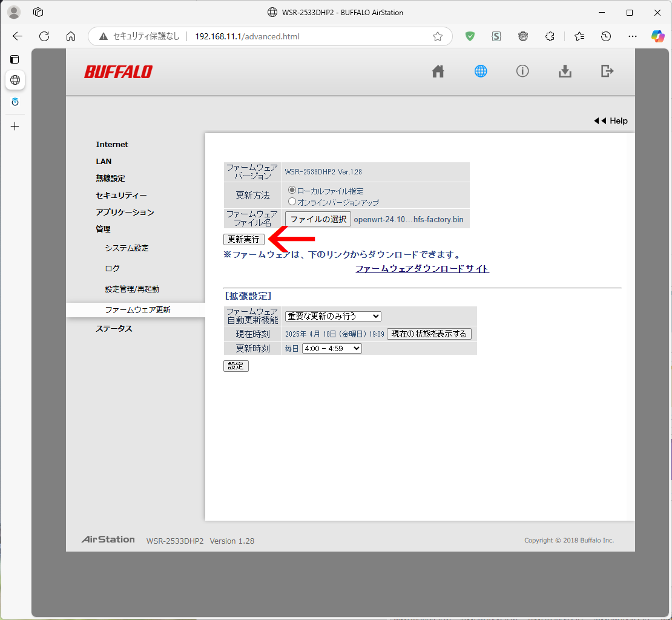The width and height of the screenshot is (672, 620).
Task: Click the green S extension icon
Action: 496,36
